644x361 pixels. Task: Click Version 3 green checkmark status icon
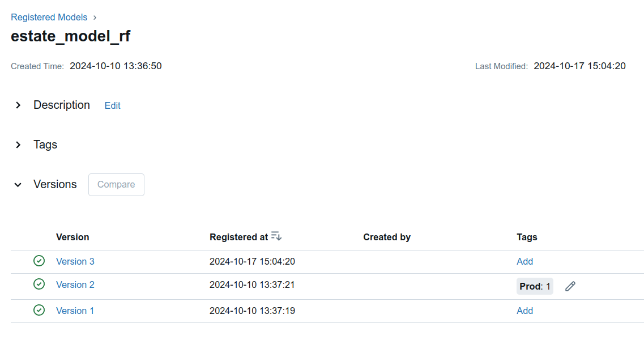39,261
